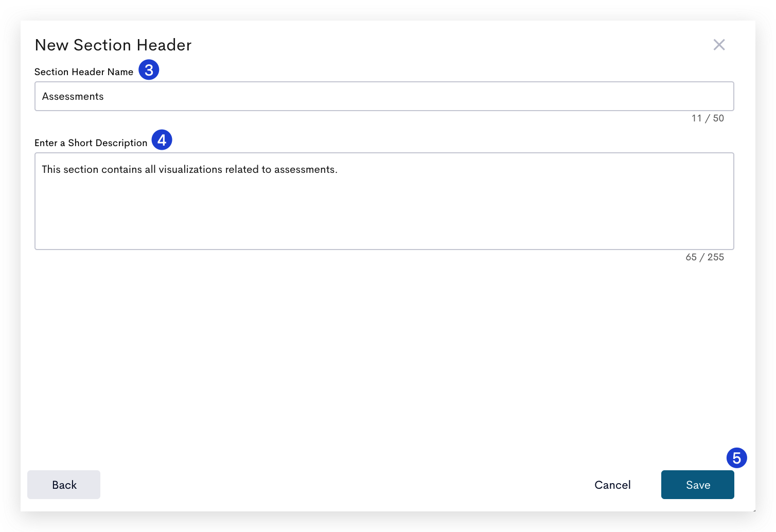Screen dimensions: 776x532
Task: Close the New Section Header dialog
Action: click(x=719, y=45)
